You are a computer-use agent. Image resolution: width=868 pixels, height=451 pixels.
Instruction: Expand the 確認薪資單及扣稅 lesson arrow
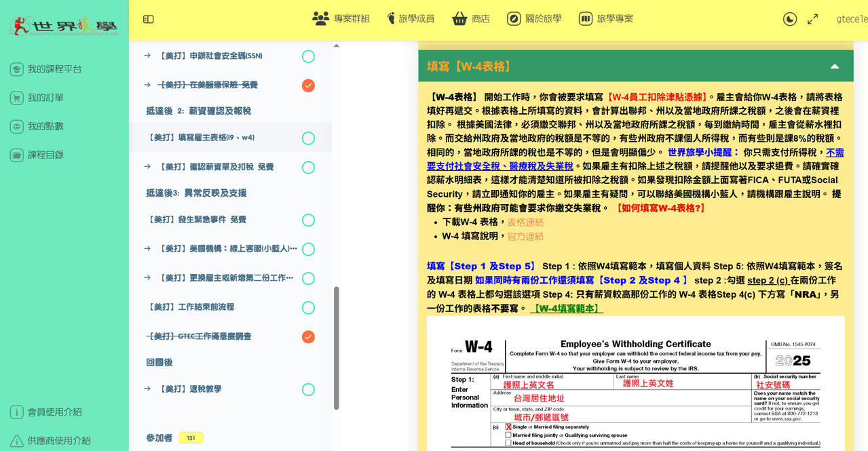[147, 166]
